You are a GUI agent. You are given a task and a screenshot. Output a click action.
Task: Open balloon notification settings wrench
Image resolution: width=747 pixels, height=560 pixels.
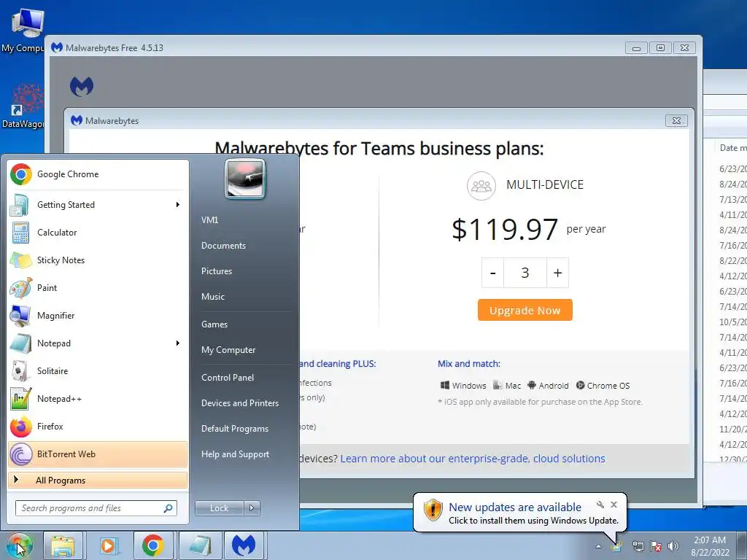(x=600, y=505)
